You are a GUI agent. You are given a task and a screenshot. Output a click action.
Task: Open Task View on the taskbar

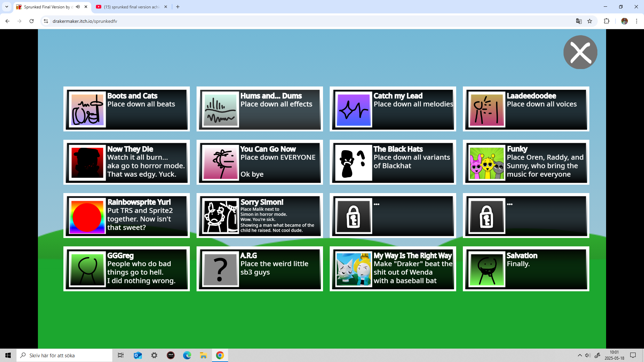[121, 355]
